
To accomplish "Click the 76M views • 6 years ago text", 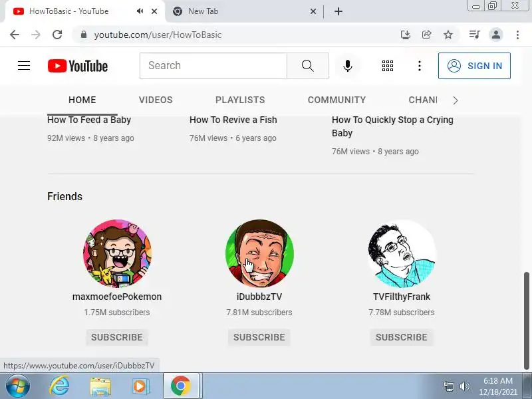I will tap(233, 138).
